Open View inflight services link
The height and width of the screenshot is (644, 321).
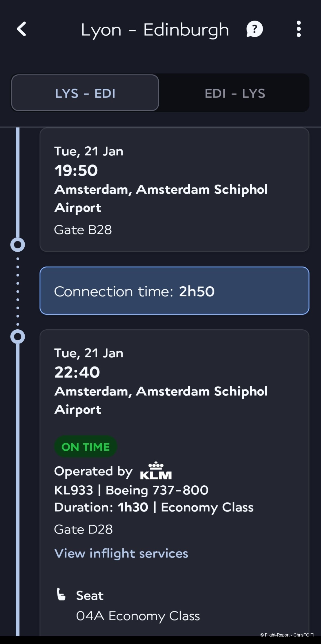pyautogui.click(x=121, y=553)
